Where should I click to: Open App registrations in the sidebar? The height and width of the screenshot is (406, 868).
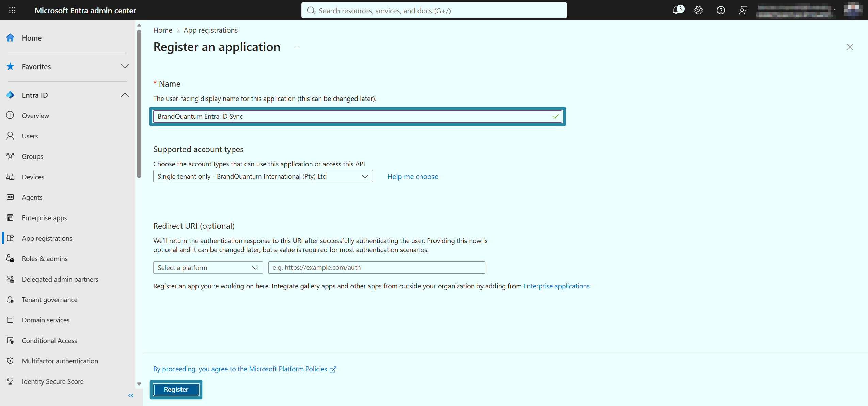tap(47, 238)
